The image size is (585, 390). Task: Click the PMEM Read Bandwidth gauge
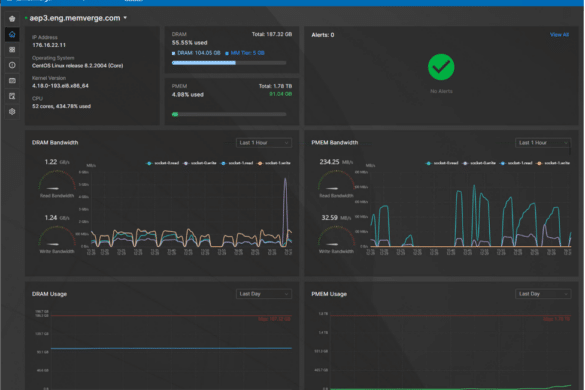tap(336, 181)
